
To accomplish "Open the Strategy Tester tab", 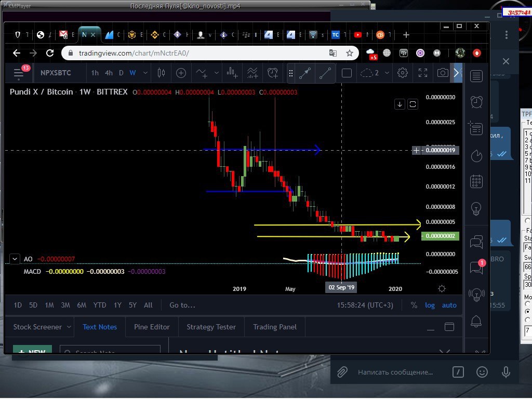I will tap(211, 327).
